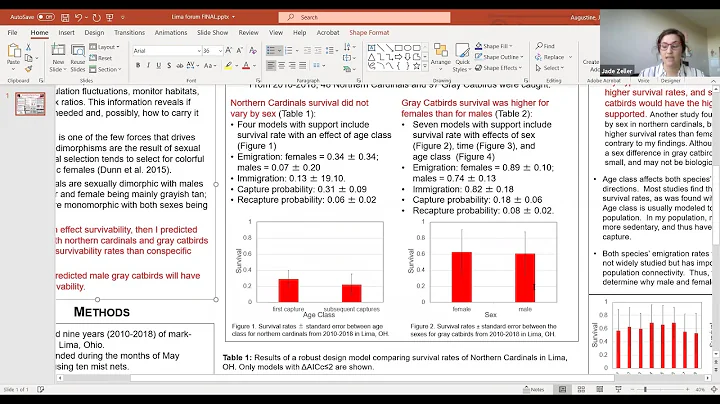Click the Paste button

tap(13, 55)
